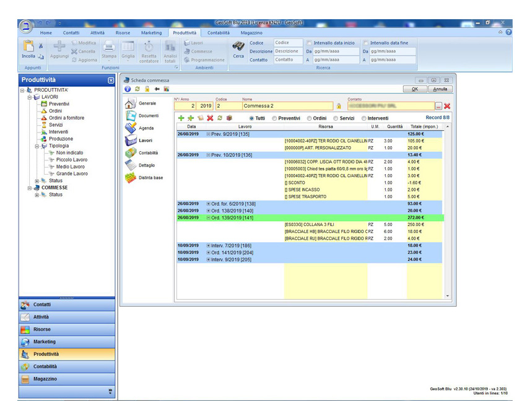Select the Interventi radio button
The height and width of the screenshot is (420, 530).
click(x=364, y=118)
